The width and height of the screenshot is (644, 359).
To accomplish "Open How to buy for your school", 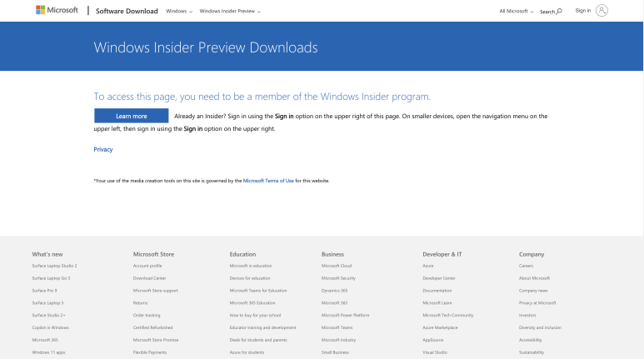I will [255, 315].
